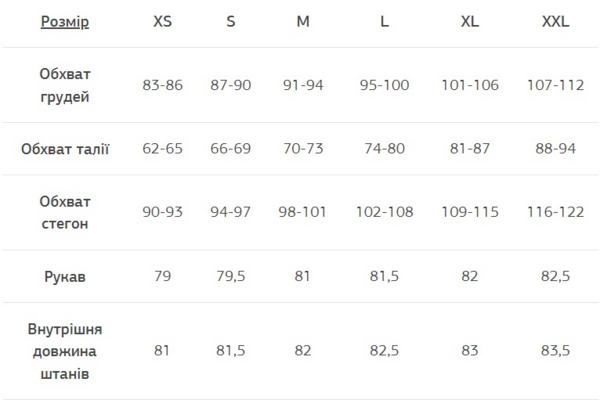
Task: Click the 95-100 chest measurement cell
Action: click(384, 85)
